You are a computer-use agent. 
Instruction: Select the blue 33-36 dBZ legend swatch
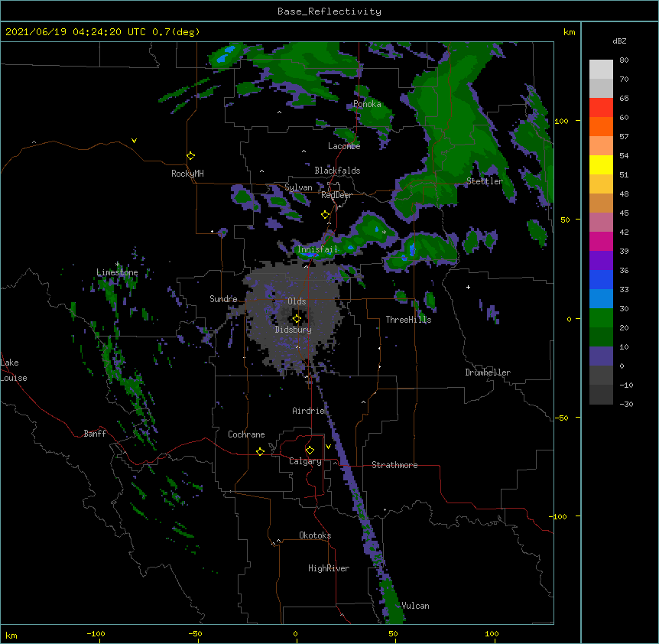pyautogui.click(x=601, y=279)
